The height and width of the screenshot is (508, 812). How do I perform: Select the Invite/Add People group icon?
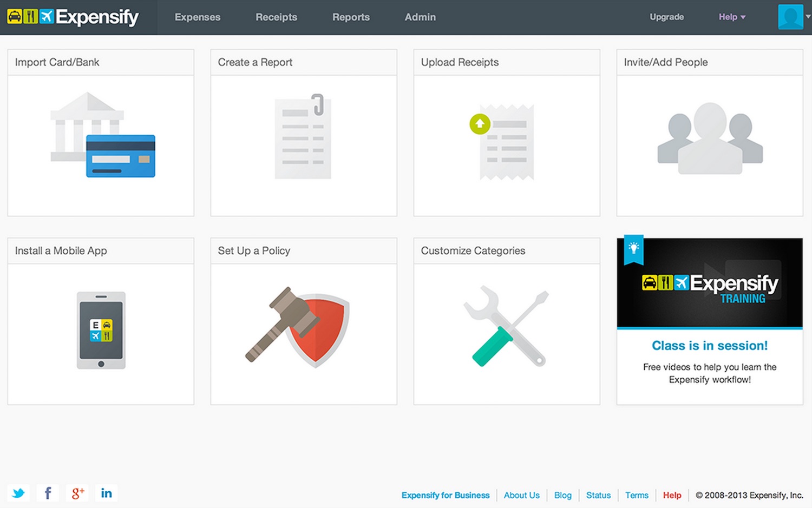710,138
